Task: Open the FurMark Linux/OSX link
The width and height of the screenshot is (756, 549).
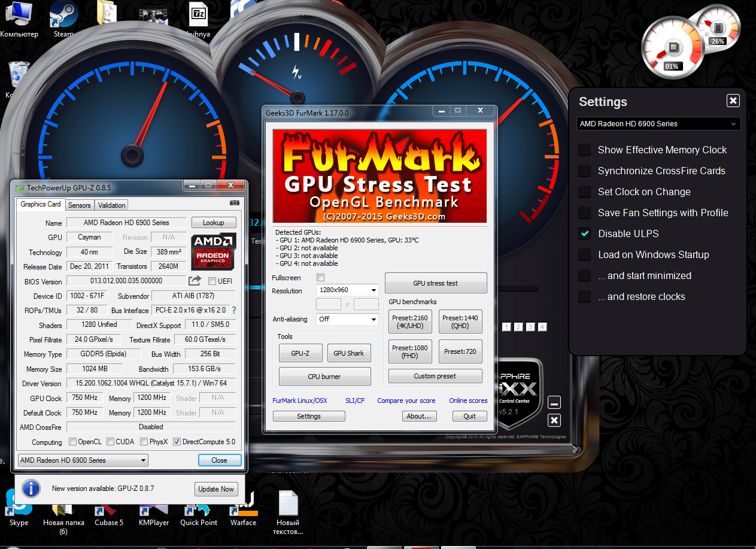Action: tap(300, 401)
